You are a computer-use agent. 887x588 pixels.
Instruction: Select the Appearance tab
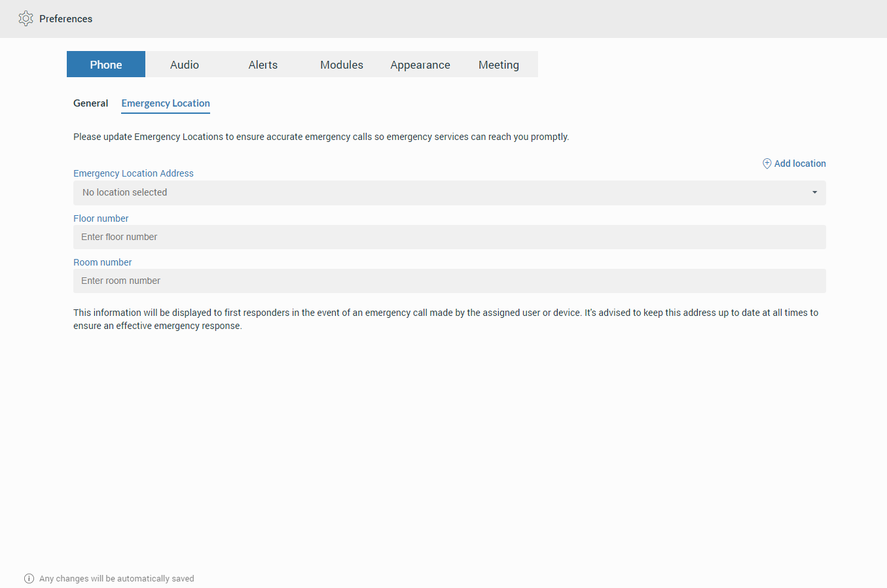coord(420,64)
